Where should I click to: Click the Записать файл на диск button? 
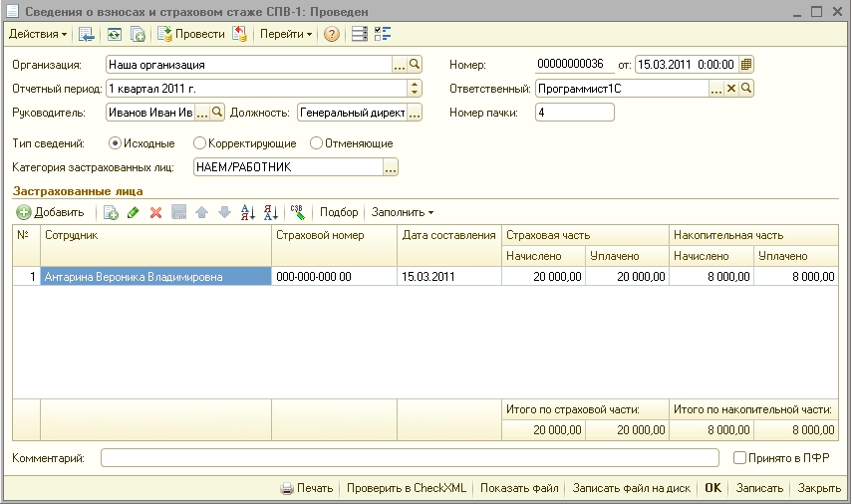coord(632,488)
